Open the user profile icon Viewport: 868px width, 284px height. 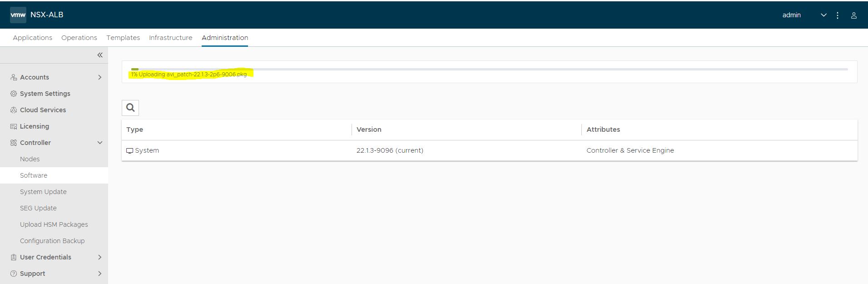click(854, 15)
